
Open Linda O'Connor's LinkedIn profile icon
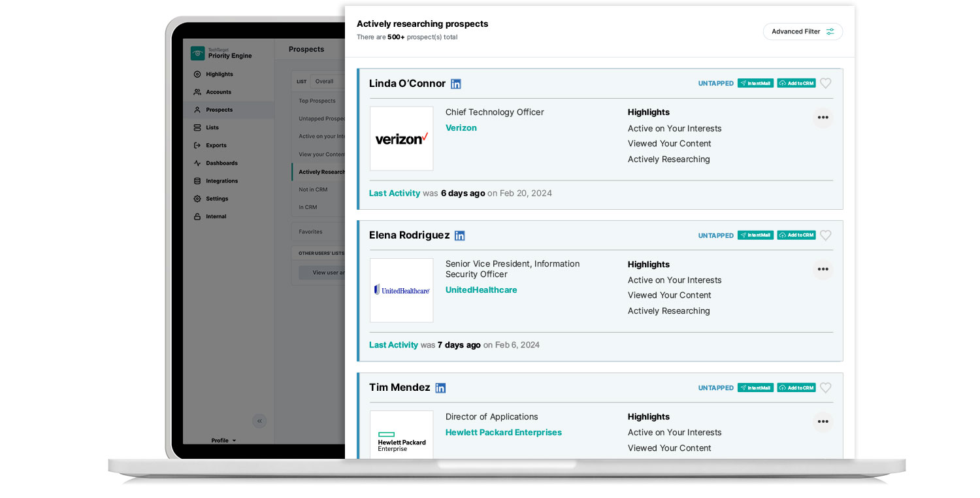456,84
